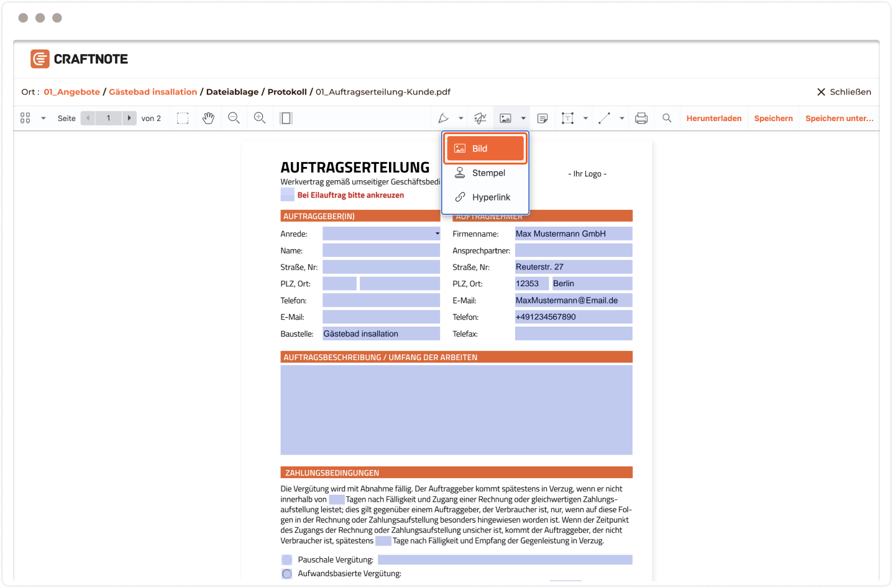Viewport: 893px width, 588px height.
Task: Select the note comment tool
Action: pyautogui.click(x=543, y=118)
